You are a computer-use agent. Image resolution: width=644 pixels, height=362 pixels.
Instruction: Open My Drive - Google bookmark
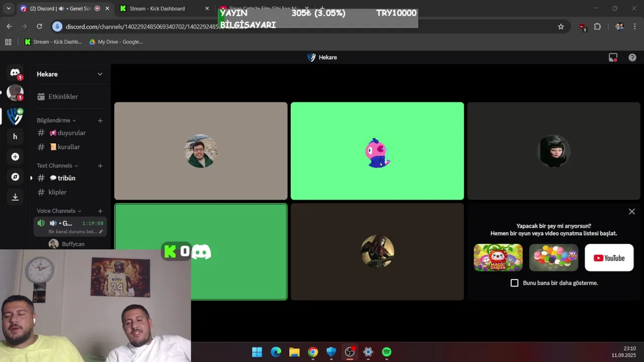116,42
